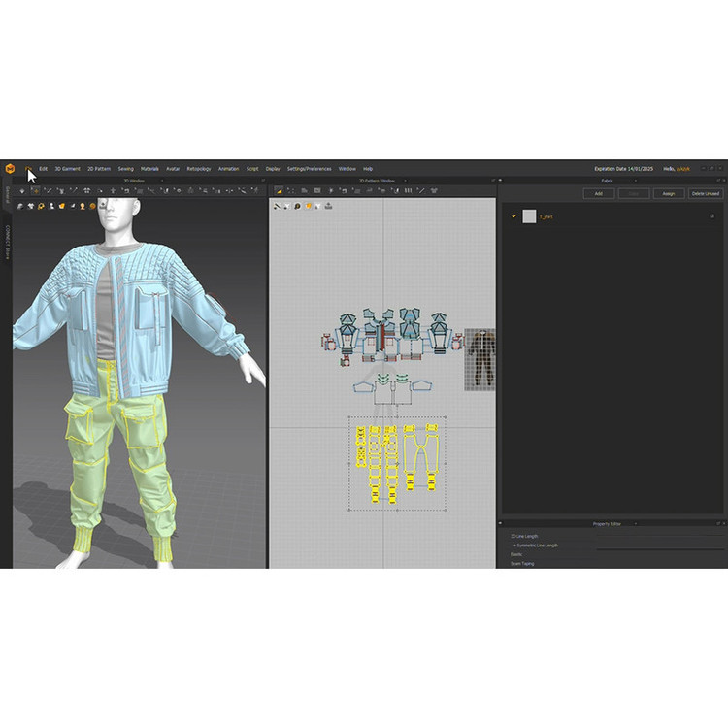Click the icon at right of T_shirt row

click(712, 216)
